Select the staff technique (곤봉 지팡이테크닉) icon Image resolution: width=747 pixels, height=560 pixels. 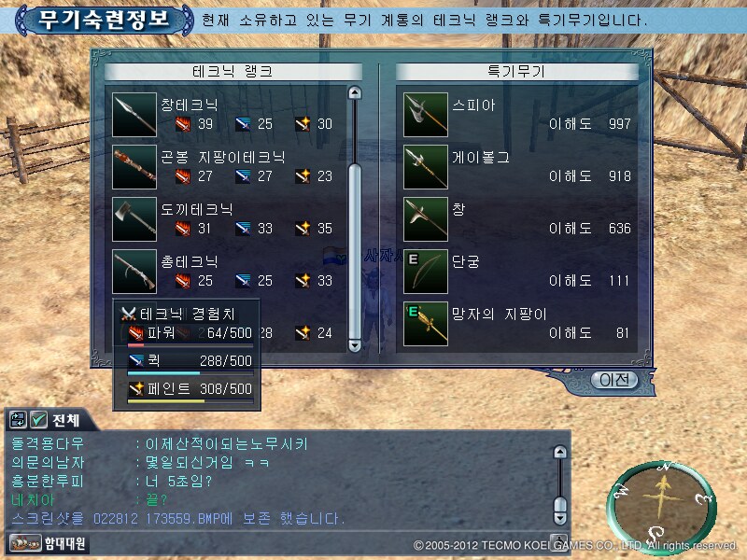pos(134,167)
